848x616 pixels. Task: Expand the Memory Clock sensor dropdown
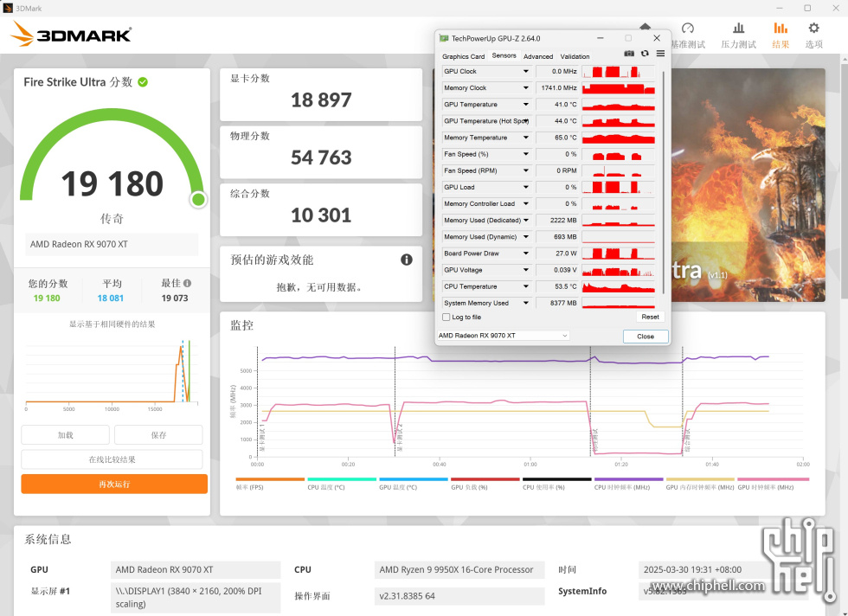pos(526,87)
